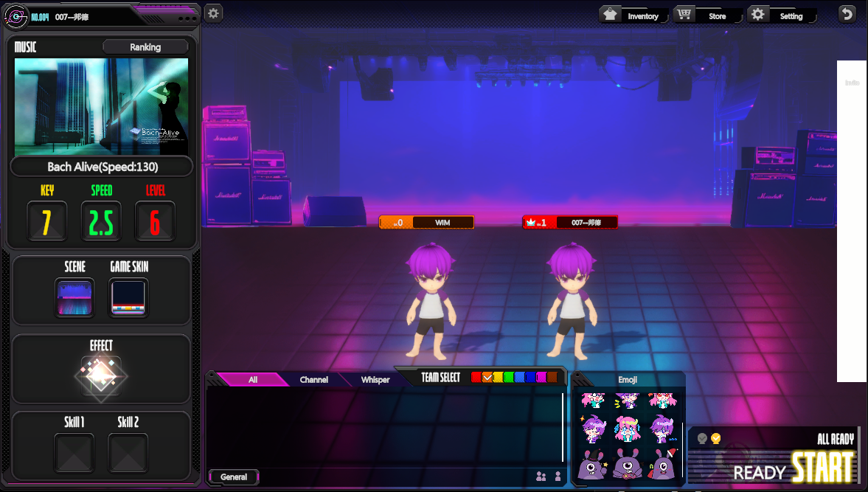868x492 pixels.
Task: Open the Bach Alive song selector
Action: click(x=101, y=166)
